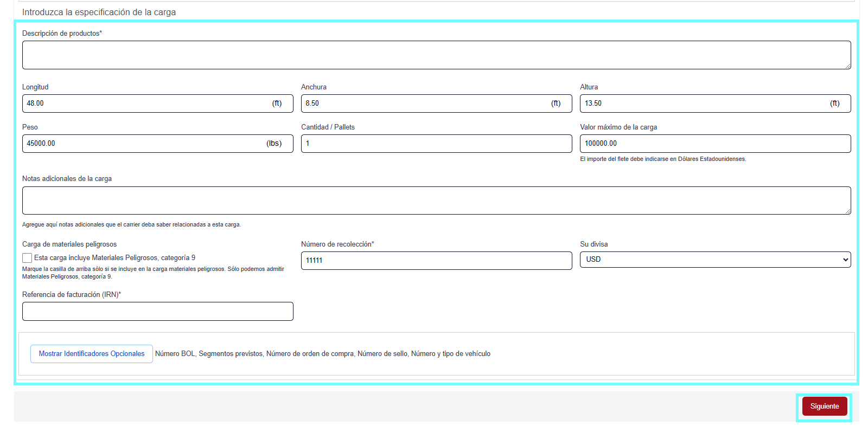Click the Descripción de productos text area
The width and height of the screenshot is (868, 433).
tap(436, 55)
